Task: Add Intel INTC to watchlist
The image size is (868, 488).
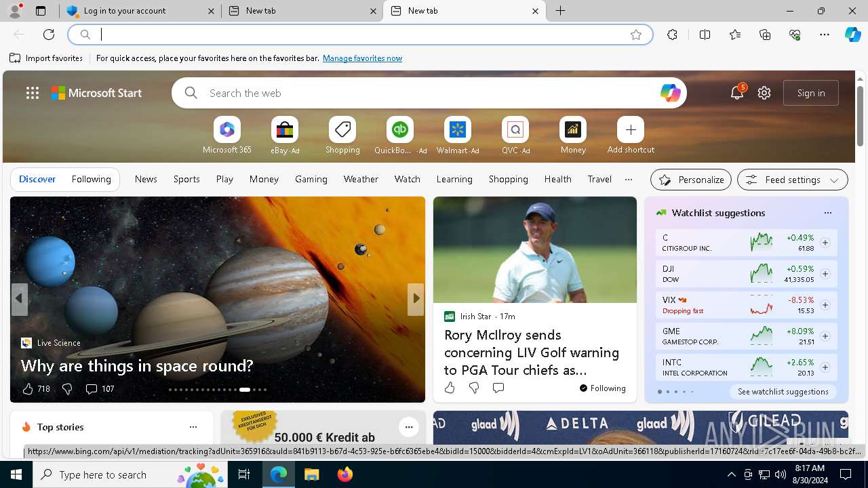Action: [x=825, y=367]
